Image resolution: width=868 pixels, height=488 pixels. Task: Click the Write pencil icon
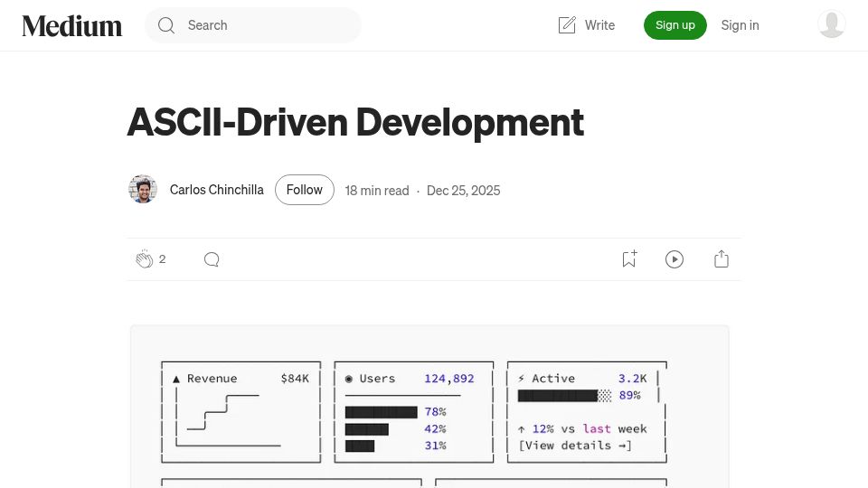tap(567, 25)
